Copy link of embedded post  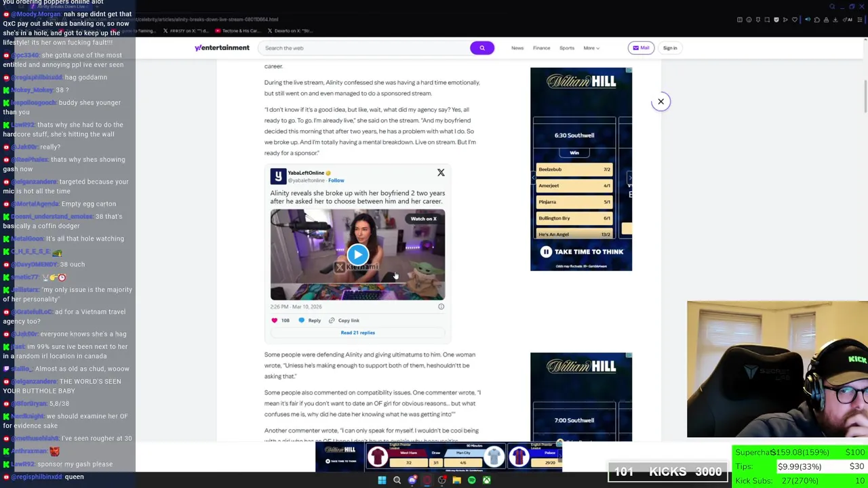(344, 321)
